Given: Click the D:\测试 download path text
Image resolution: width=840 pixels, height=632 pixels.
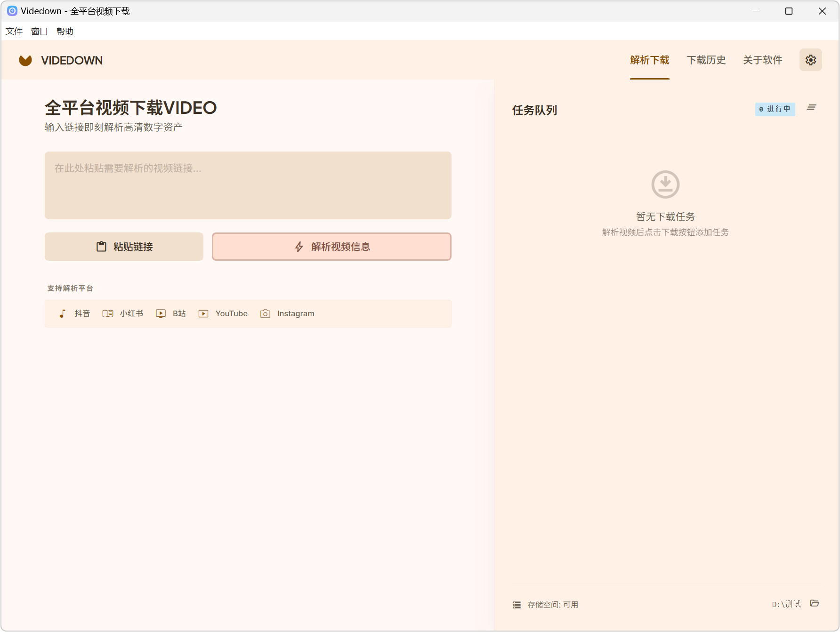Looking at the screenshot, I should click(x=786, y=604).
